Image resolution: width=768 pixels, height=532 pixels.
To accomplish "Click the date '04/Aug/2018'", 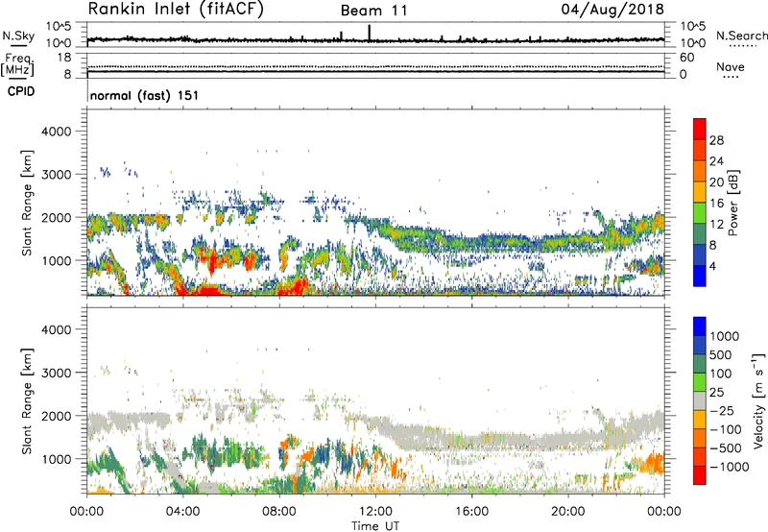I will point(612,10).
